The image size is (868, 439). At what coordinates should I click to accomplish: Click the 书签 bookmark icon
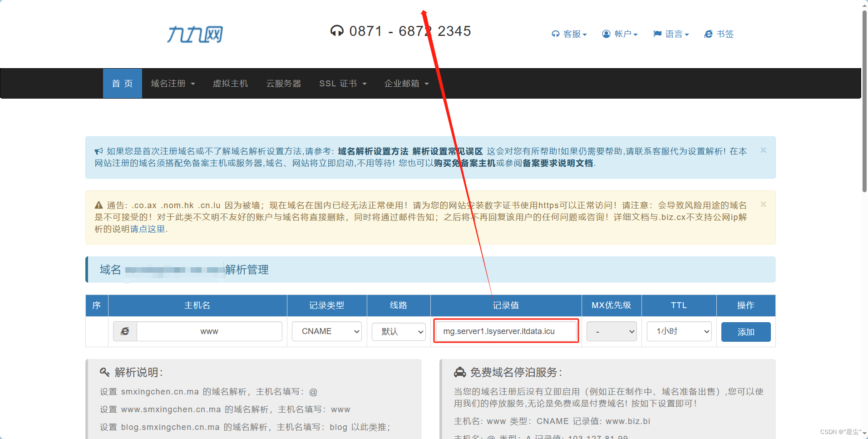[x=708, y=34]
